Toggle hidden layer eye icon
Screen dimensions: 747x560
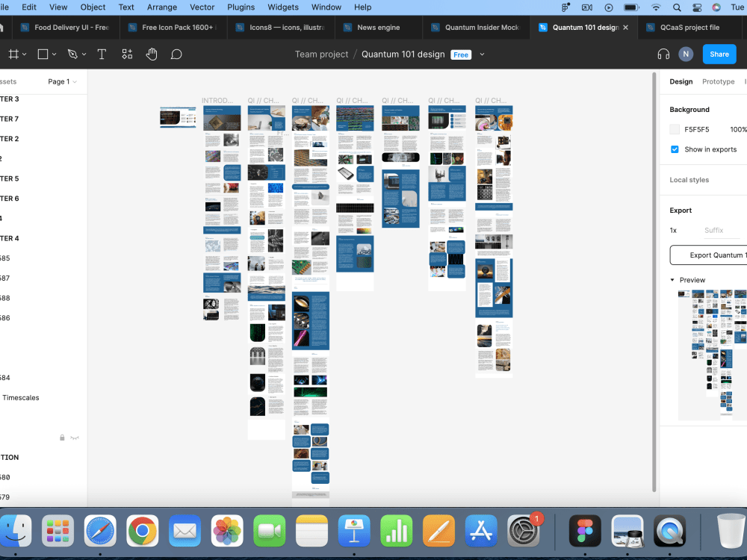(75, 438)
